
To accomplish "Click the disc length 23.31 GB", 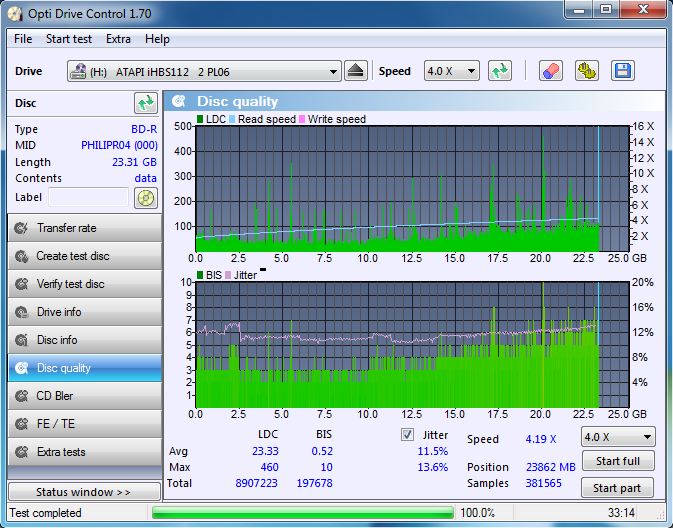I will tap(134, 162).
